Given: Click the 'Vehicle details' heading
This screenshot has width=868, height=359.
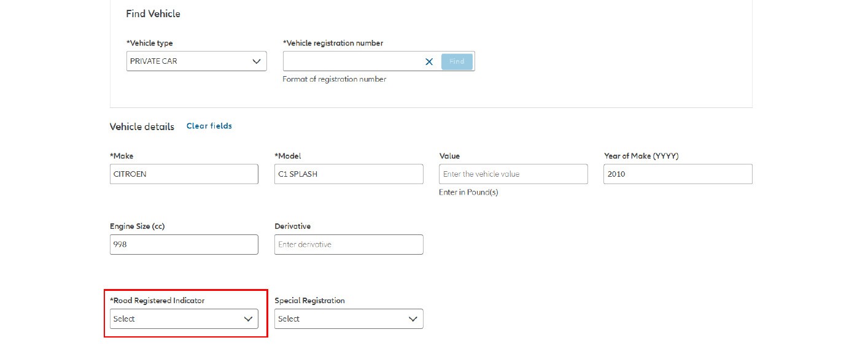Looking at the screenshot, I should tap(142, 126).
